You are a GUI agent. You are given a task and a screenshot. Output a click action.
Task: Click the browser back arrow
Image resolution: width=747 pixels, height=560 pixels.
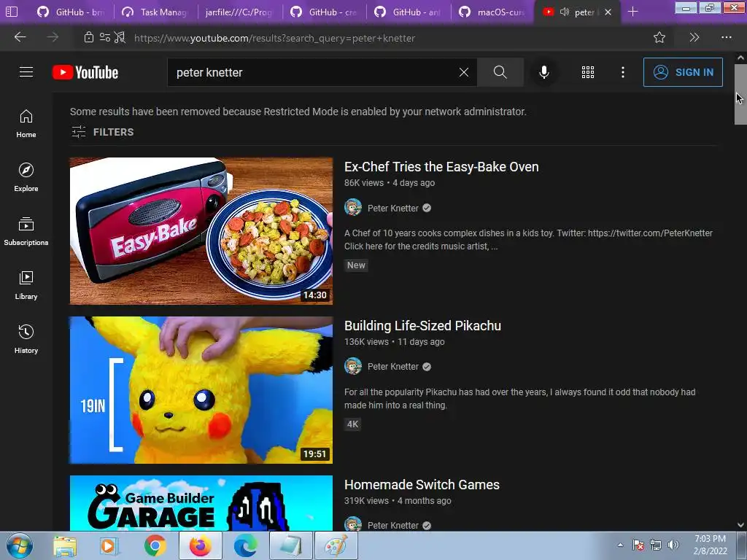20,37
